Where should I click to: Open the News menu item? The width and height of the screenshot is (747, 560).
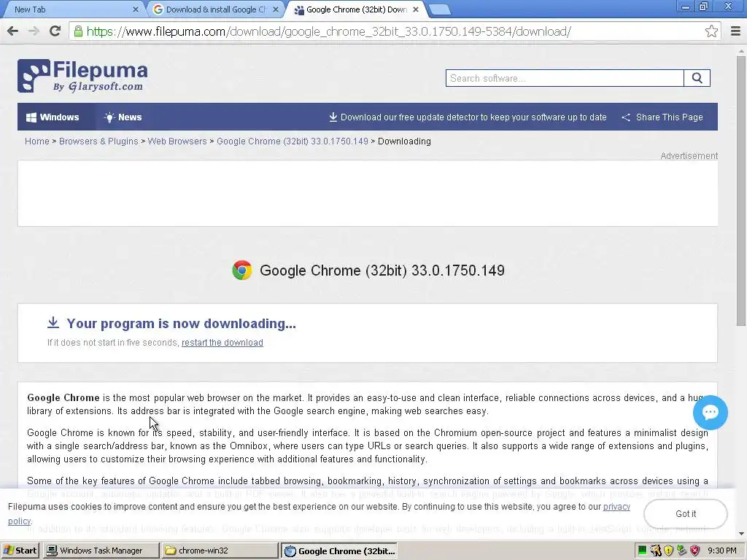[123, 117]
